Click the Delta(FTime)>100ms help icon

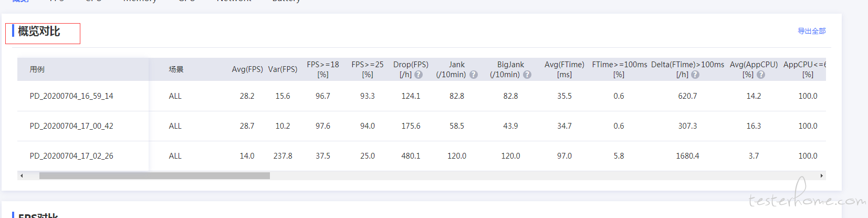coord(695,75)
